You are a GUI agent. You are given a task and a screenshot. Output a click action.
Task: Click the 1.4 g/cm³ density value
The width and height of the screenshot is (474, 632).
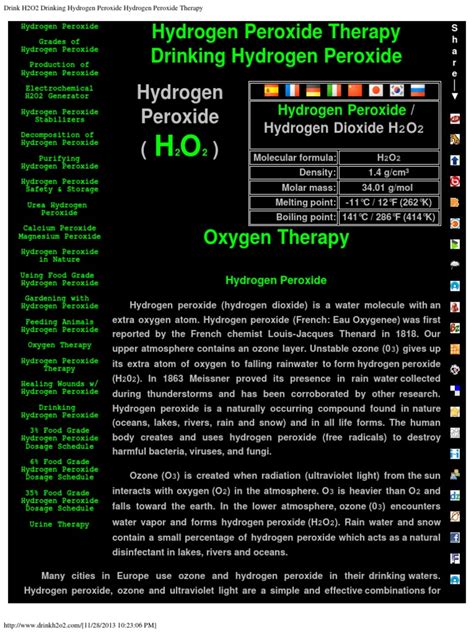coord(388,173)
